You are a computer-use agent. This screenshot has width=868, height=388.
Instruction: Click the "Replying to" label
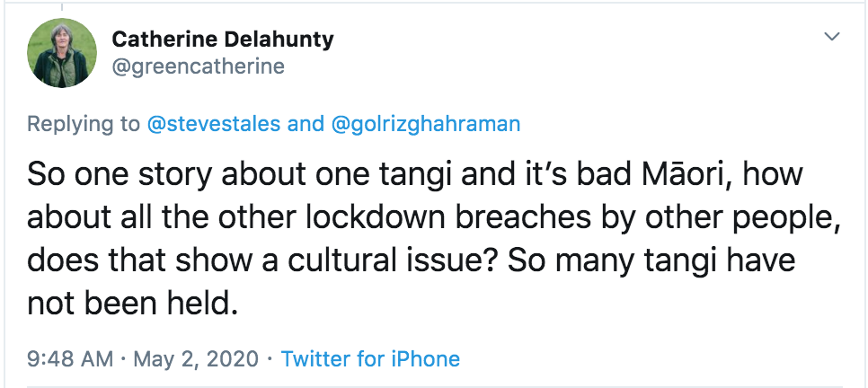tap(84, 124)
